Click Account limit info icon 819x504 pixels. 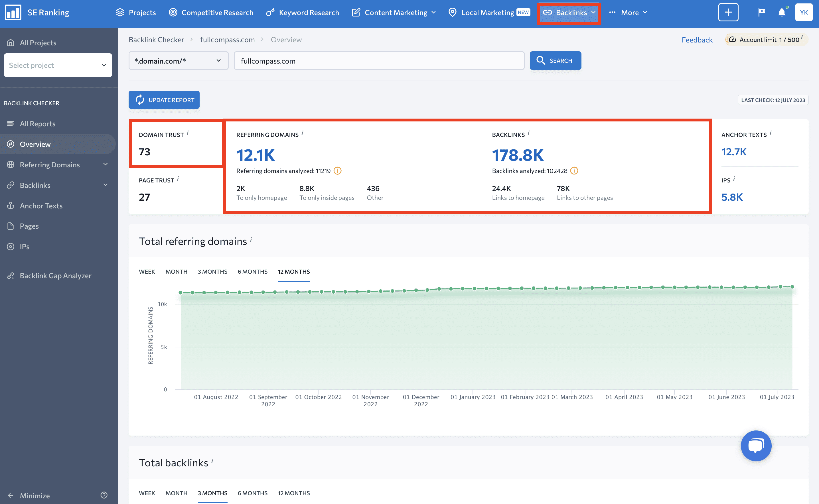point(802,37)
